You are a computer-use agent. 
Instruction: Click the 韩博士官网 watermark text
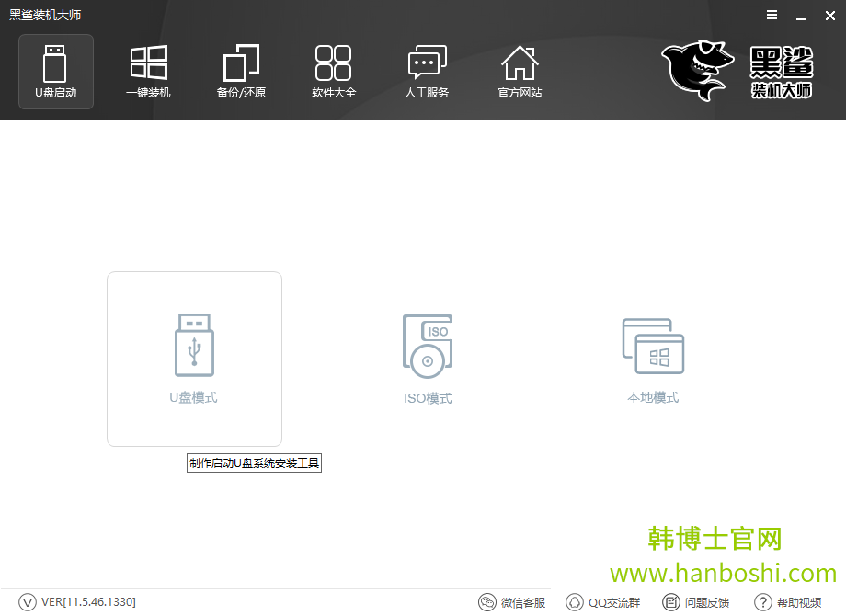point(713,540)
